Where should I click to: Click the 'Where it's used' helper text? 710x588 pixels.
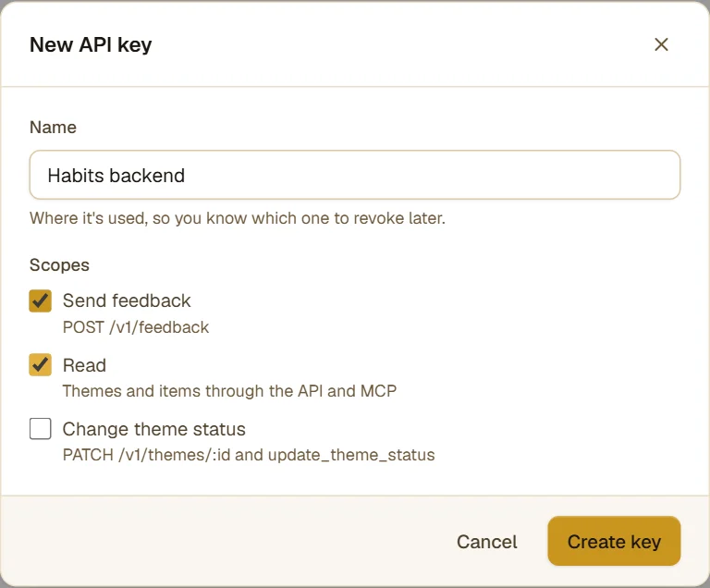(238, 218)
